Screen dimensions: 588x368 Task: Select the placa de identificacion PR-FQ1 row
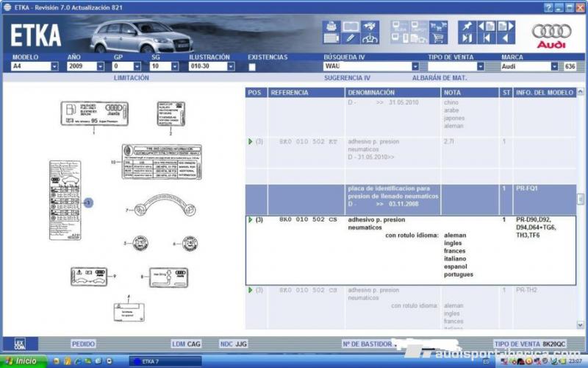411,199
